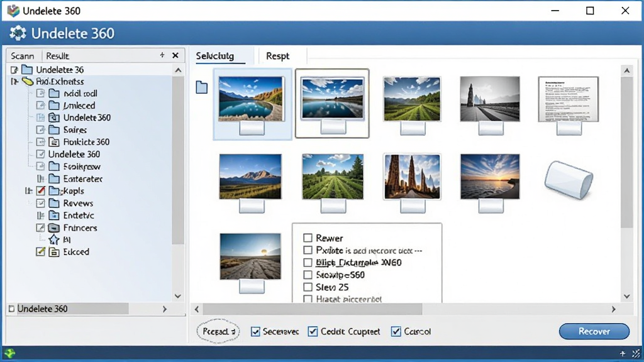This screenshot has width=644, height=362.
Task: Select the text document thumbnail
Action: pos(569,99)
